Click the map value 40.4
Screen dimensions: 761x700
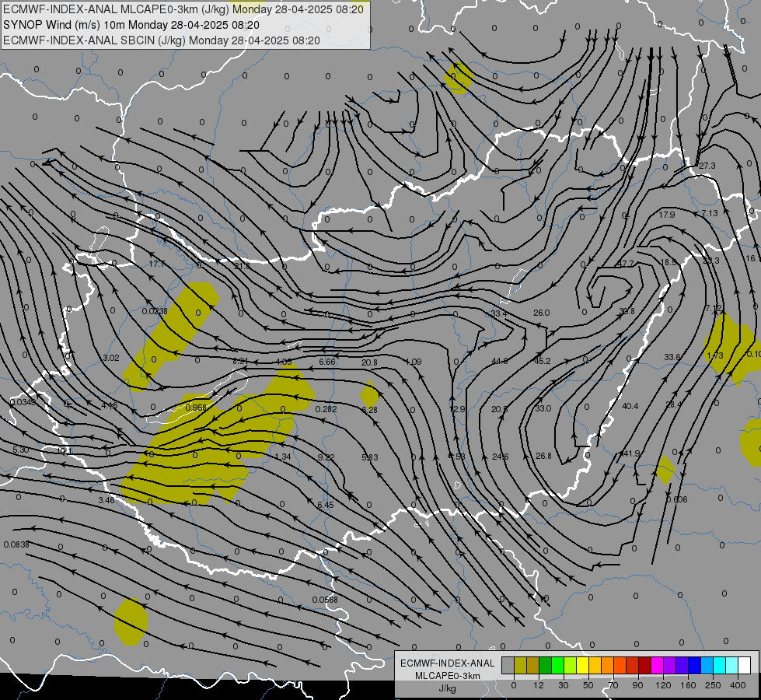pos(630,406)
